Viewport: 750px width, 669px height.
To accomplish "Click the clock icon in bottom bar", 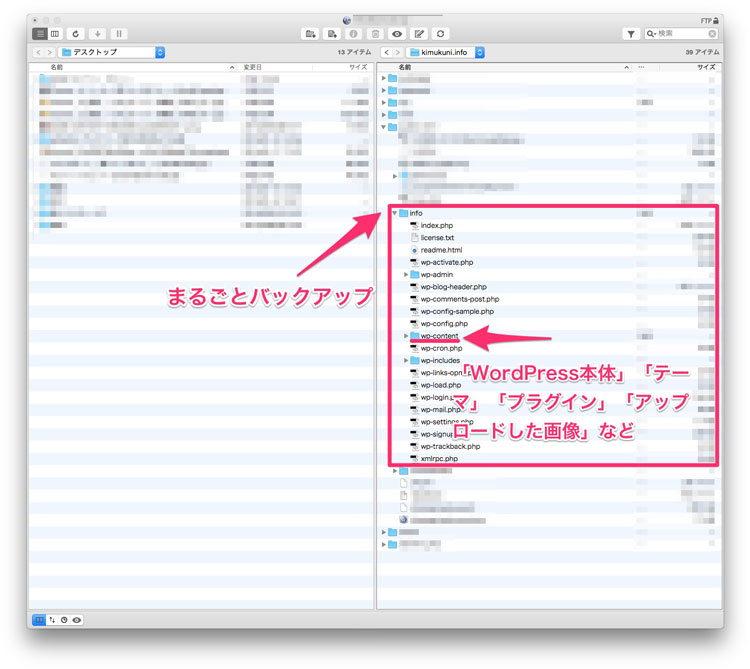I will (x=64, y=620).
